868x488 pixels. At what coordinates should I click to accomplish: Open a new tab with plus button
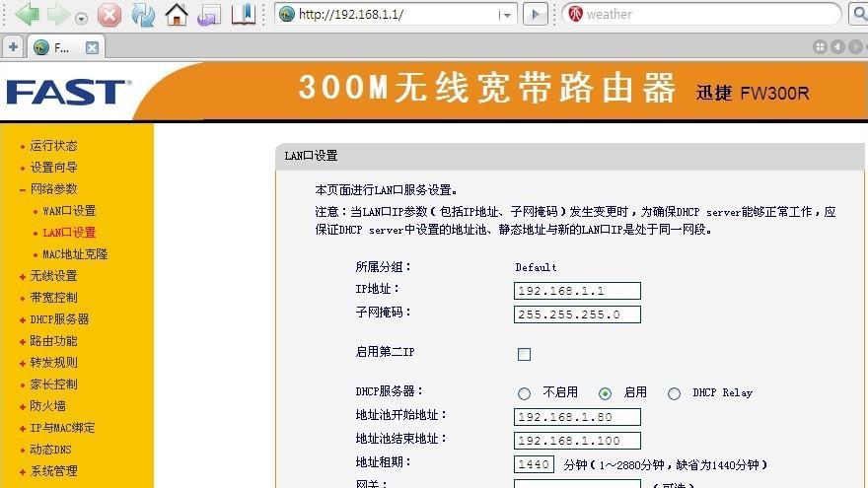pyautogui.click(x=13, y=47)
